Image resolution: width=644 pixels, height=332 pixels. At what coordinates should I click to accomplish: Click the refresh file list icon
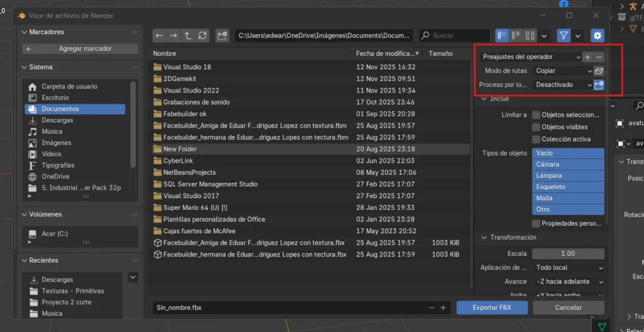(202, 36)
